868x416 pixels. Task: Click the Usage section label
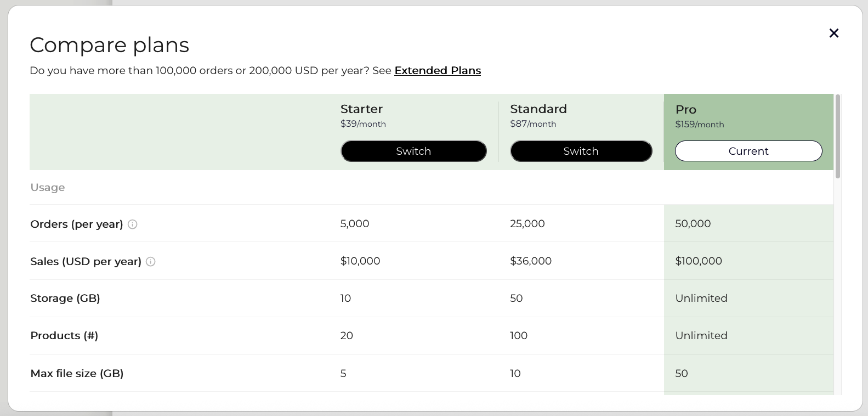(48, 188)
